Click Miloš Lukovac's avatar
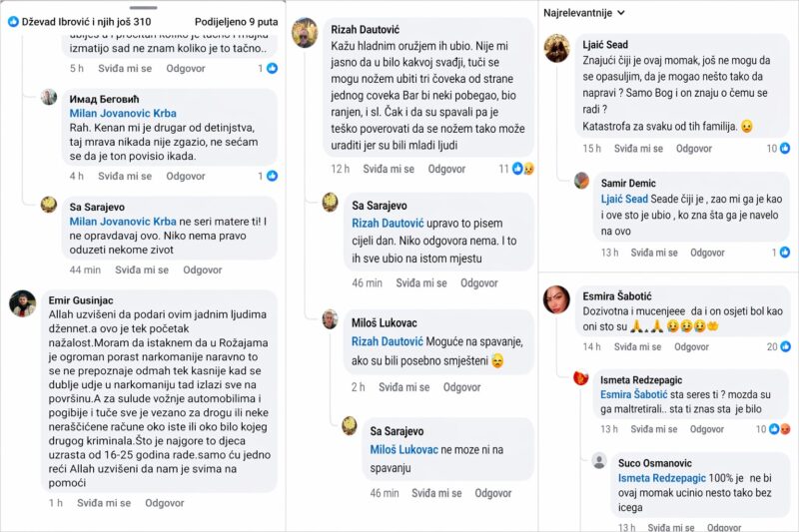The height and width of the screenshot is (532, 799). click(x=330, y=319)
